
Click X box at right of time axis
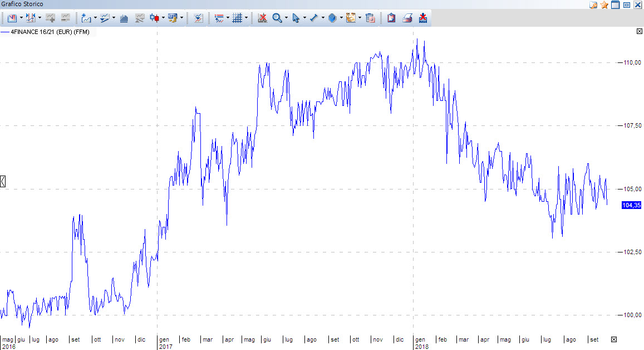(614, 339)
